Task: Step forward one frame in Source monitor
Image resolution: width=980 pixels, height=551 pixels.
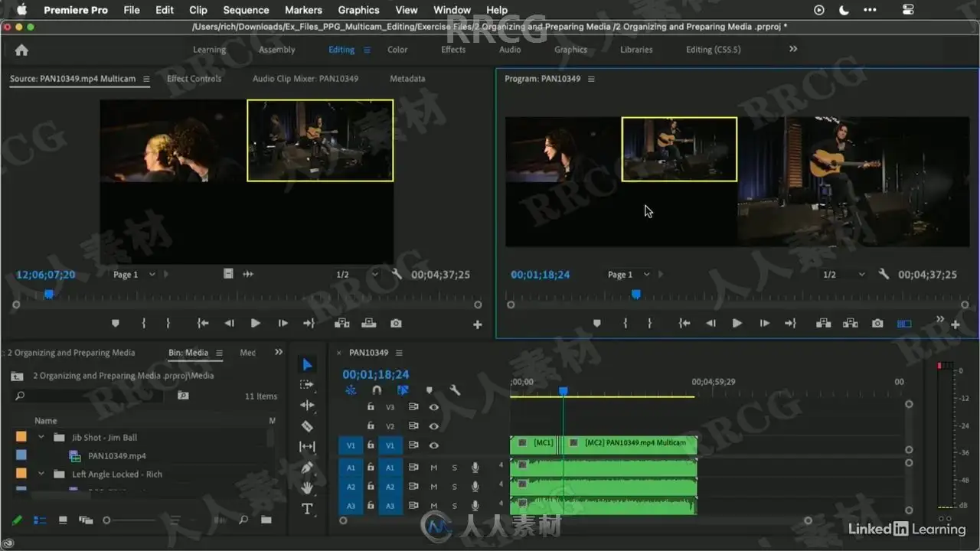Action: pos(283,324)
